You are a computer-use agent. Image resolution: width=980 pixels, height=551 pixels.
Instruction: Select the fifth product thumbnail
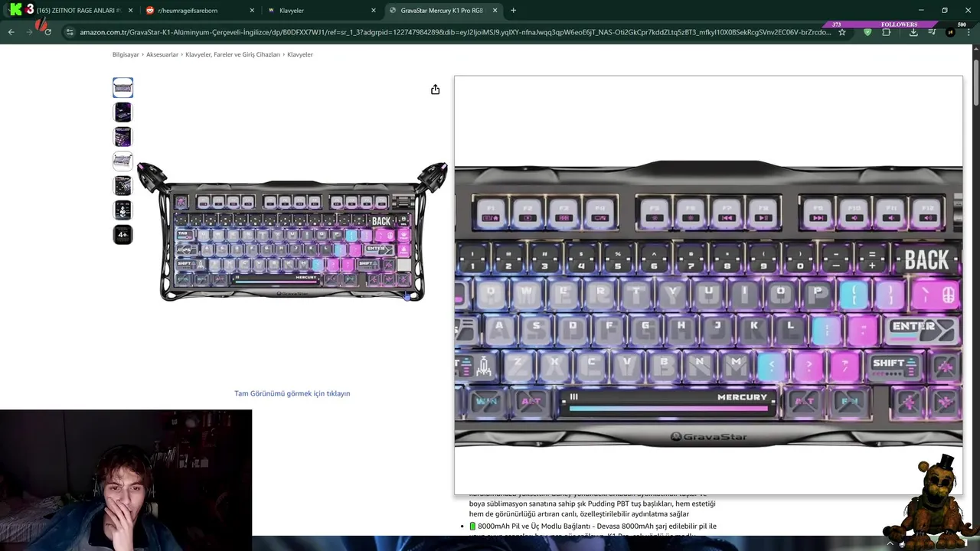[x=122, y=185]
